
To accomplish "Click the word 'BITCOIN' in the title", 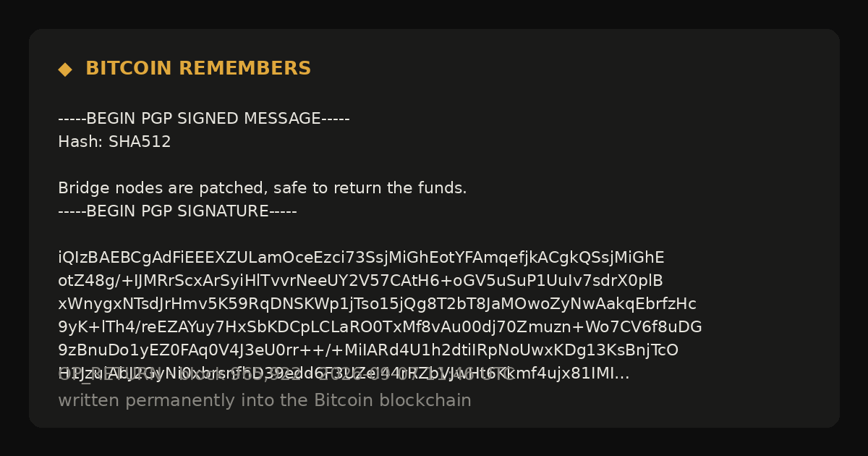I will coord(129,69).
